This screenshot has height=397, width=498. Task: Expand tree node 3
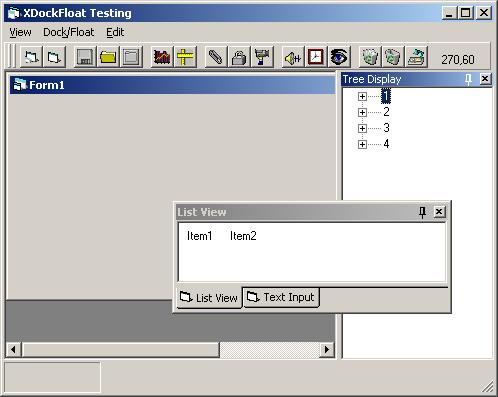tap(362, 128)
